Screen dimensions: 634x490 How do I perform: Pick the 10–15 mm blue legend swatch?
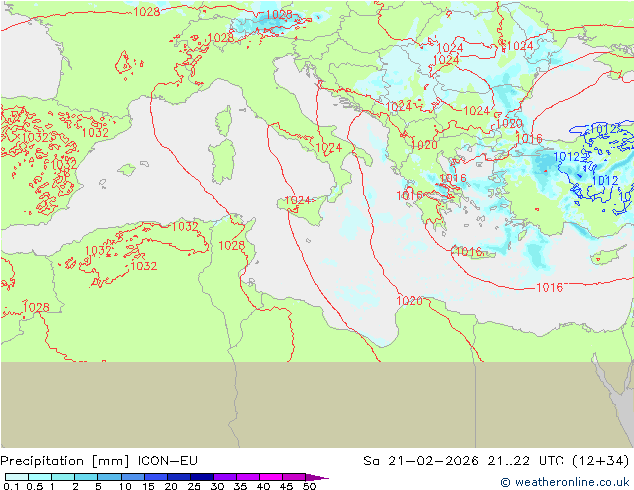click(x=132, y=477)
